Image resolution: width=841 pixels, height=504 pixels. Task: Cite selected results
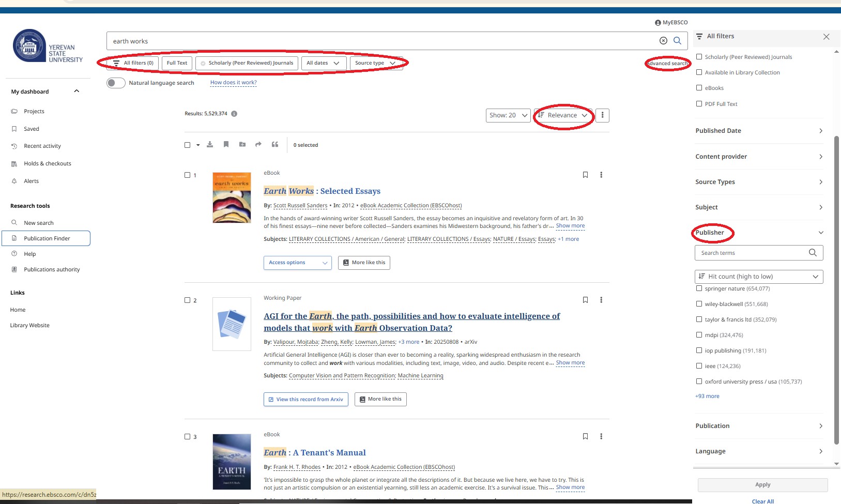(x=275, y=145)
